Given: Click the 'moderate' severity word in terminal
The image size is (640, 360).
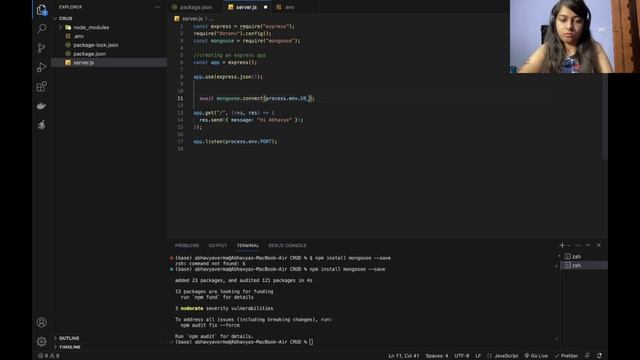Looking at the screenshot, I should pos(192,309).
